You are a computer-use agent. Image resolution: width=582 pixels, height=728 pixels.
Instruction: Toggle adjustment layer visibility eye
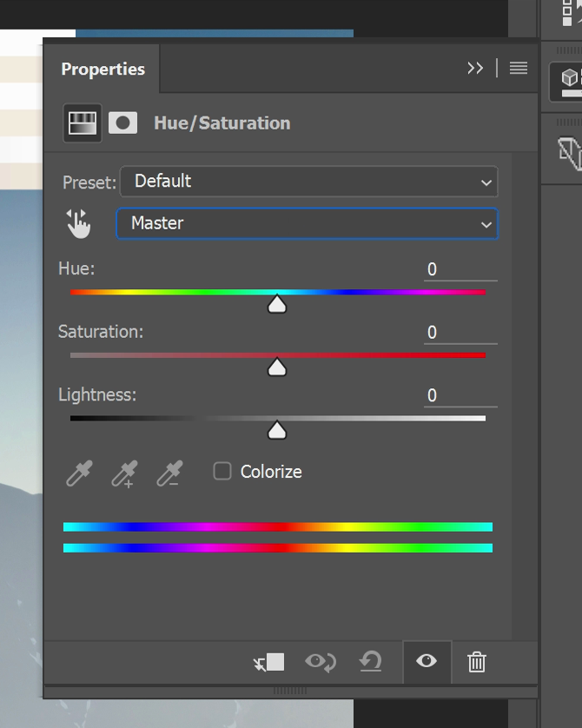(427, 661)
